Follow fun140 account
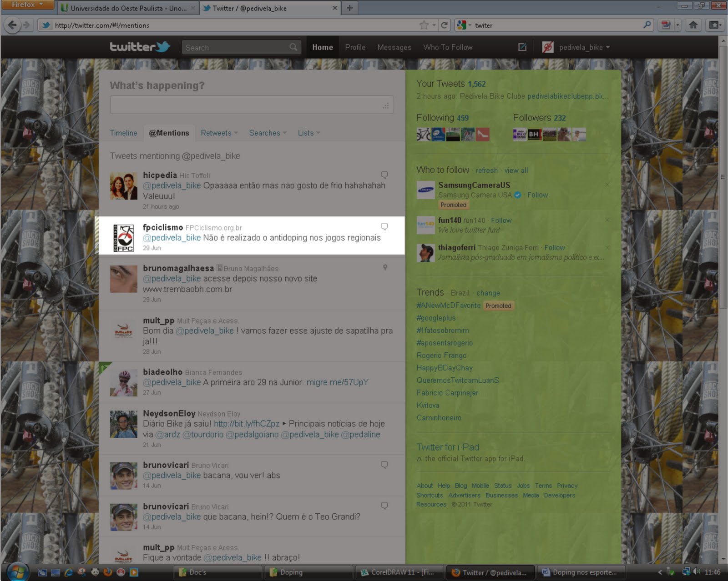Image resolution: width=728 pixels, height=581 pixels. click(x=501, y=220)
